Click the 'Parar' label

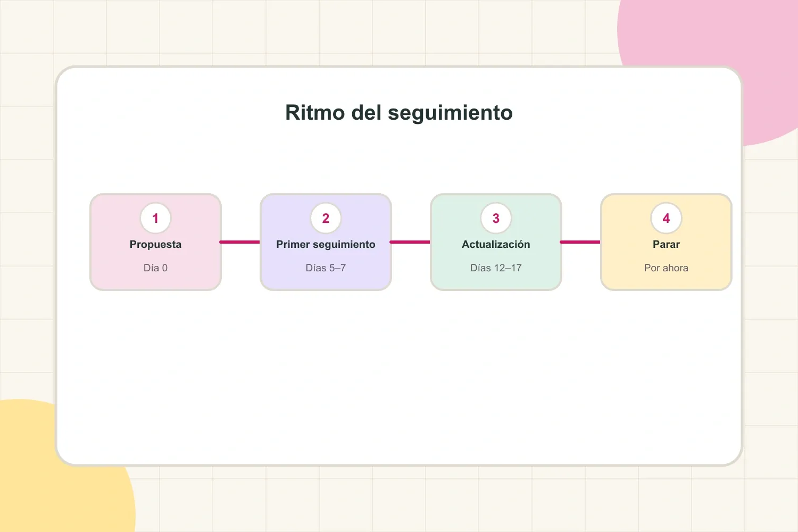[666, 245]
